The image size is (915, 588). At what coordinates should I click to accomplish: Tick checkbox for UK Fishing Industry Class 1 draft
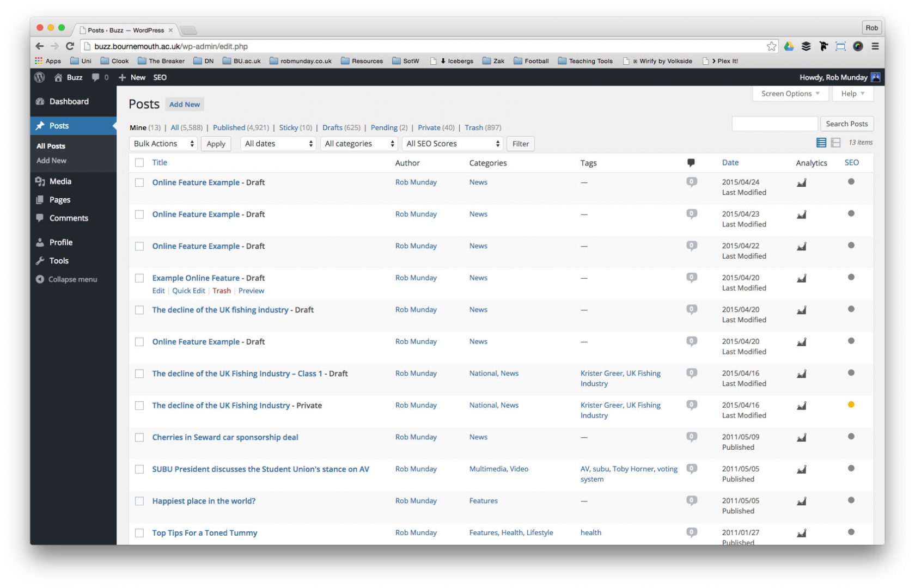point(139,373)
